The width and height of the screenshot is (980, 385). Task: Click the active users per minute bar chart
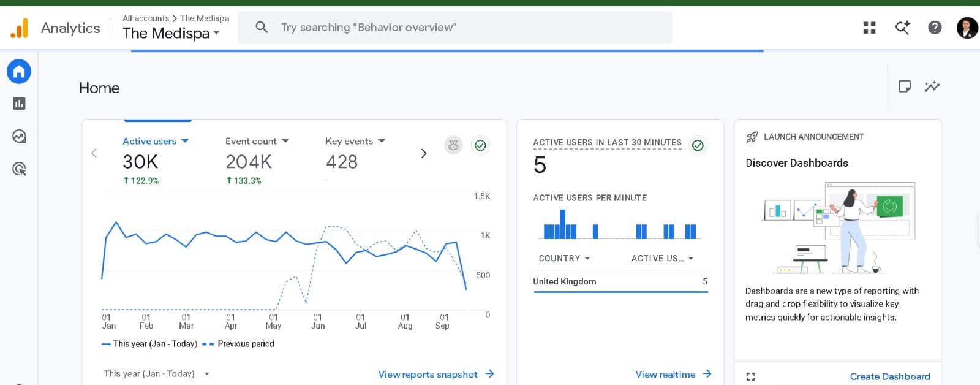(620, 224)
